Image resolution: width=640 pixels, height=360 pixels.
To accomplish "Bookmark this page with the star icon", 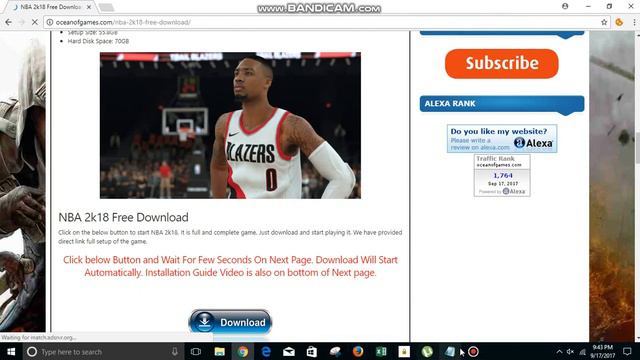I will click(x=604, y=22).
